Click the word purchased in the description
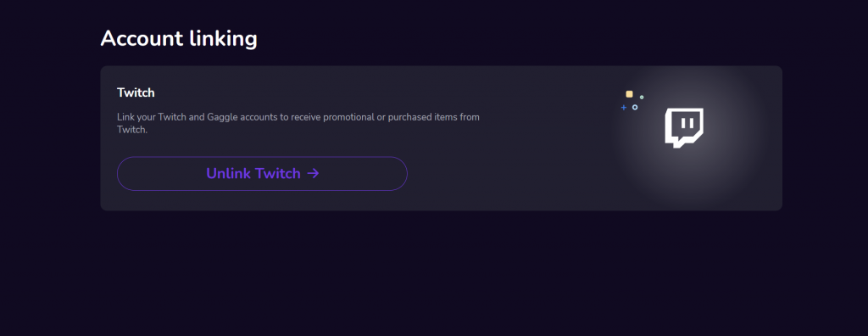This screenshot has height=336, width=868. pyautogui.click(x=408, y=118)
